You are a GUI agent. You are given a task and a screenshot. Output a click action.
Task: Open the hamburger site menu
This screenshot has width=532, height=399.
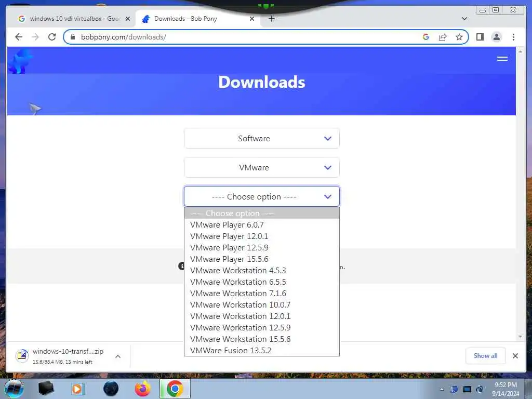click(x=502, y=59)
